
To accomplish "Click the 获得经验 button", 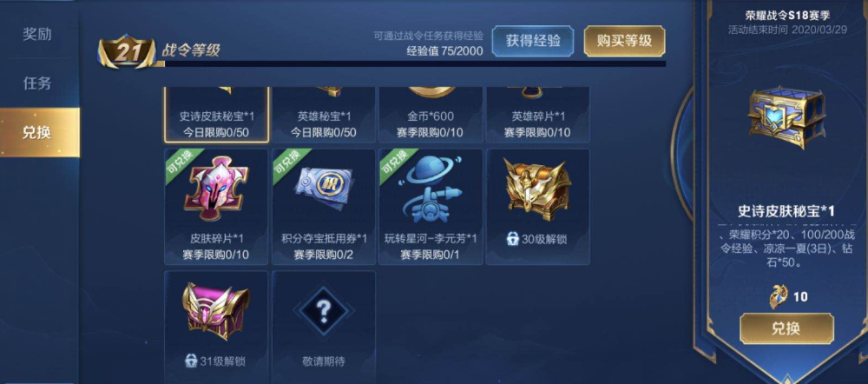I will pos(533,41).
